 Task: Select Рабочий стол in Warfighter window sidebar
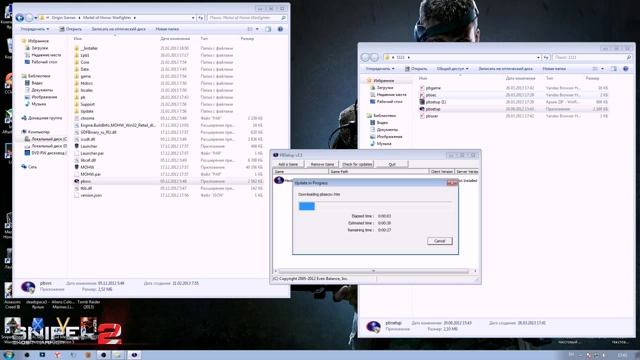tap(42, 62)
